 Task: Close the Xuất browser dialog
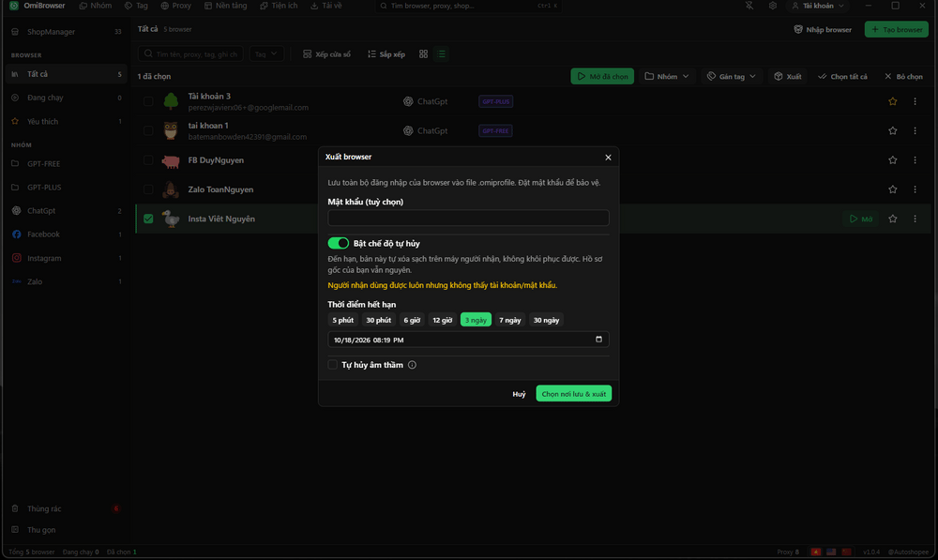(x=608, y=158)
